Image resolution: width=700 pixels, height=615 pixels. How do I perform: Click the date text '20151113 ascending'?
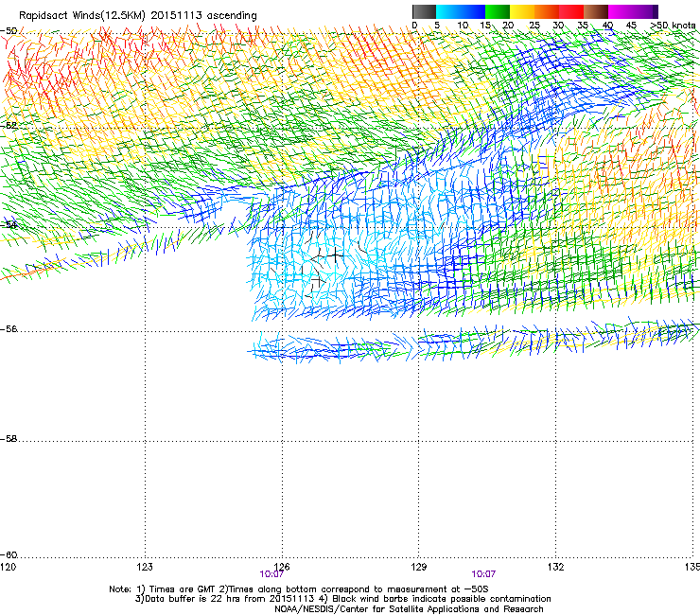point(204,16)
